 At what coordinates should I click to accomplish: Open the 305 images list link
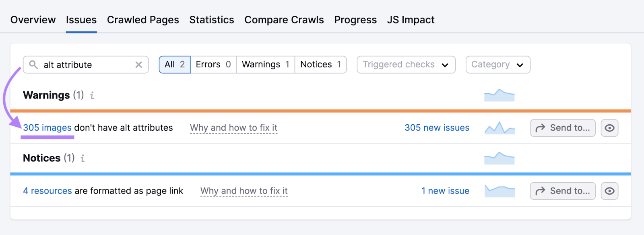[47, 128]
